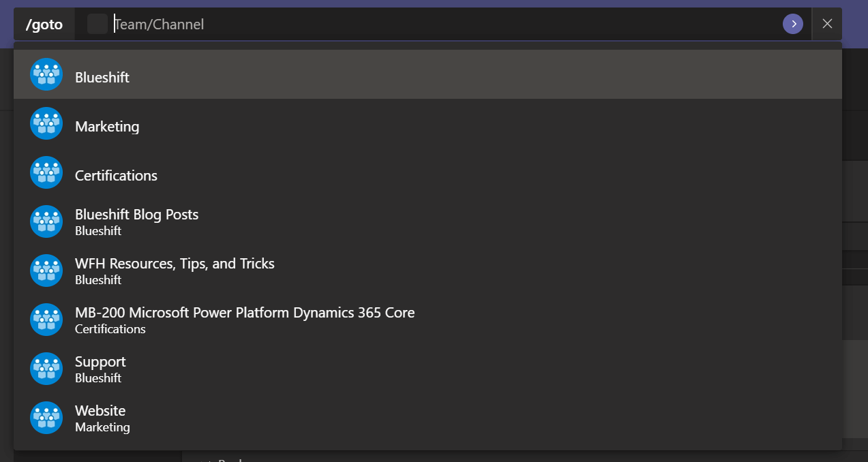Click the MB-200 channel avatar icon
This screenshot has height=462, width=868.
click(46, 320)
